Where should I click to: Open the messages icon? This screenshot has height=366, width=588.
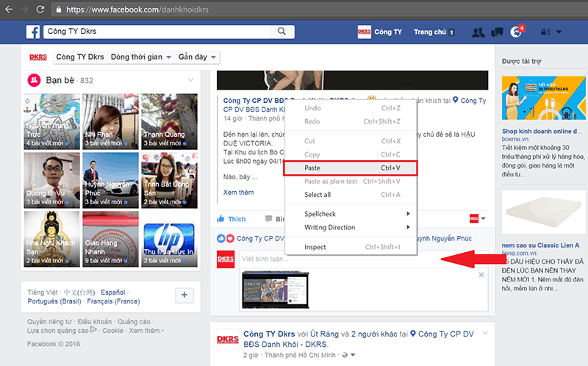click(x=497, y=32)
